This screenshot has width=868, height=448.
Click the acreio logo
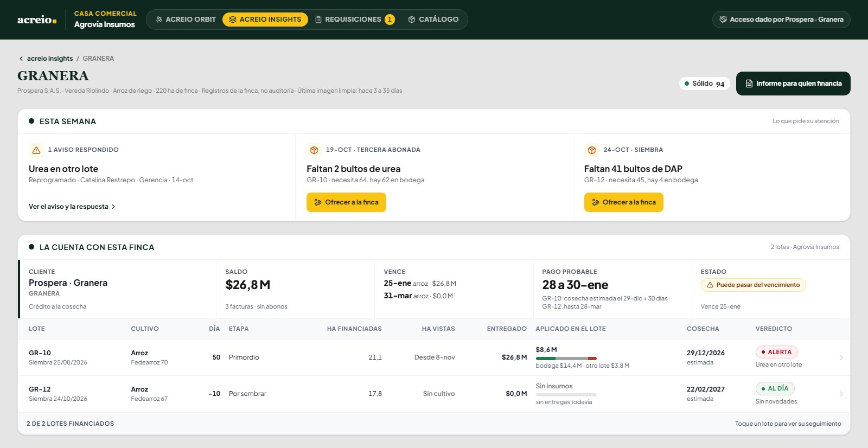coord(37,20)
